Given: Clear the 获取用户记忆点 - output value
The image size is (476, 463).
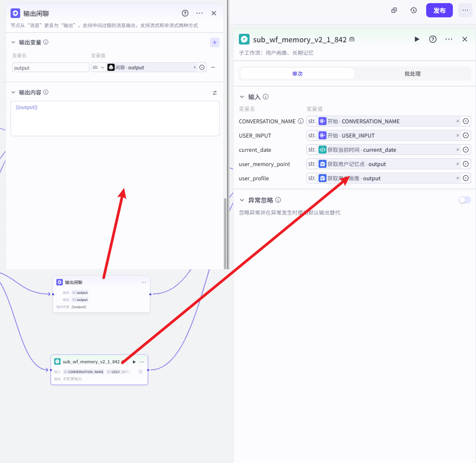Looking at the screenshot, I should coord(457,164).
